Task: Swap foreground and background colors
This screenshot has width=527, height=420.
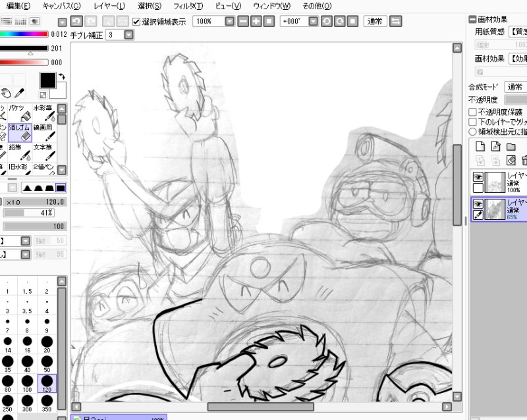Action: [62, 76]
